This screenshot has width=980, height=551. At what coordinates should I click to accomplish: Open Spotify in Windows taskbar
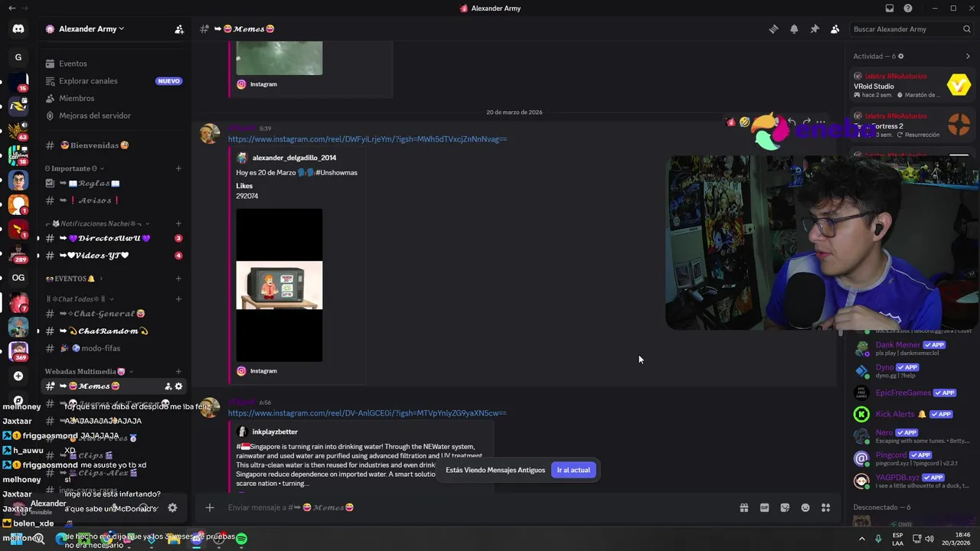pos(241,539)
